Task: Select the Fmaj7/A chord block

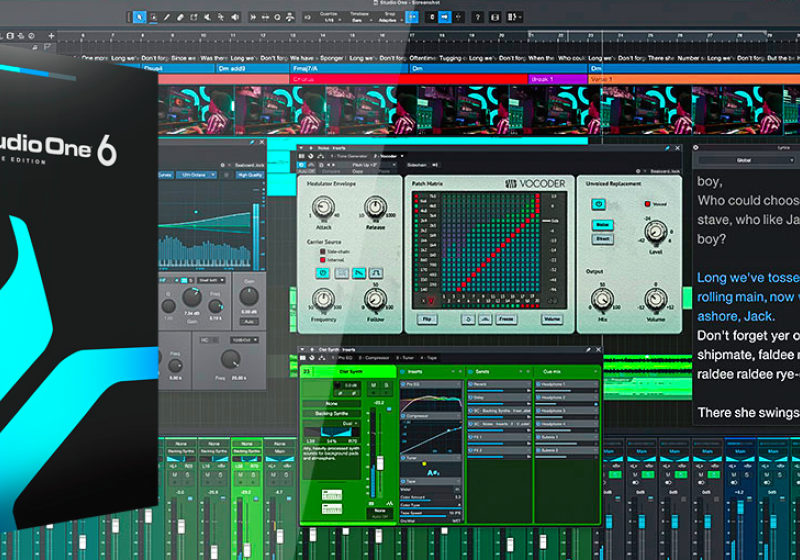Action: (x=349, y=68)
